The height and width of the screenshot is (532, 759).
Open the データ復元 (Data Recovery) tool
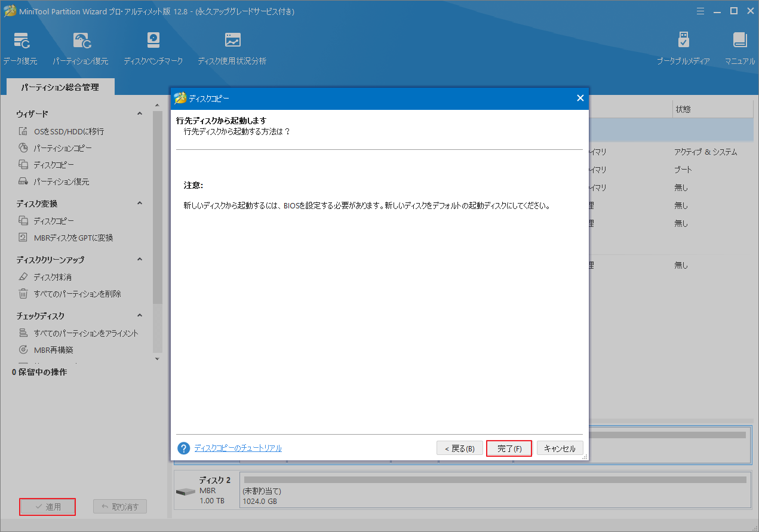pyautogui.click(x=21, y=47)
